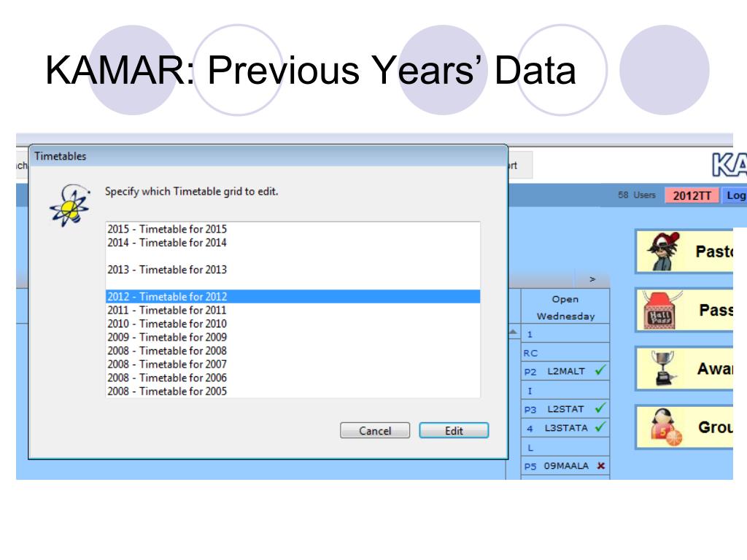This screenshot has height=560, width=747.
Task: Click the "L2STAT" class in period P3
Action: coord(565,409)
